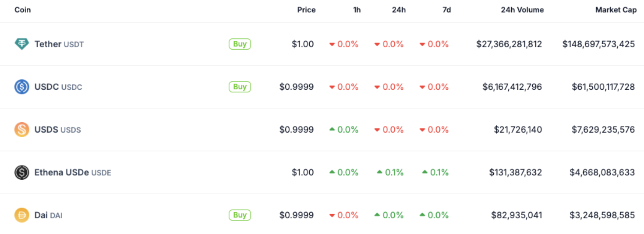Open the USDS coin name link
The image size is (644, 234).
58,130
